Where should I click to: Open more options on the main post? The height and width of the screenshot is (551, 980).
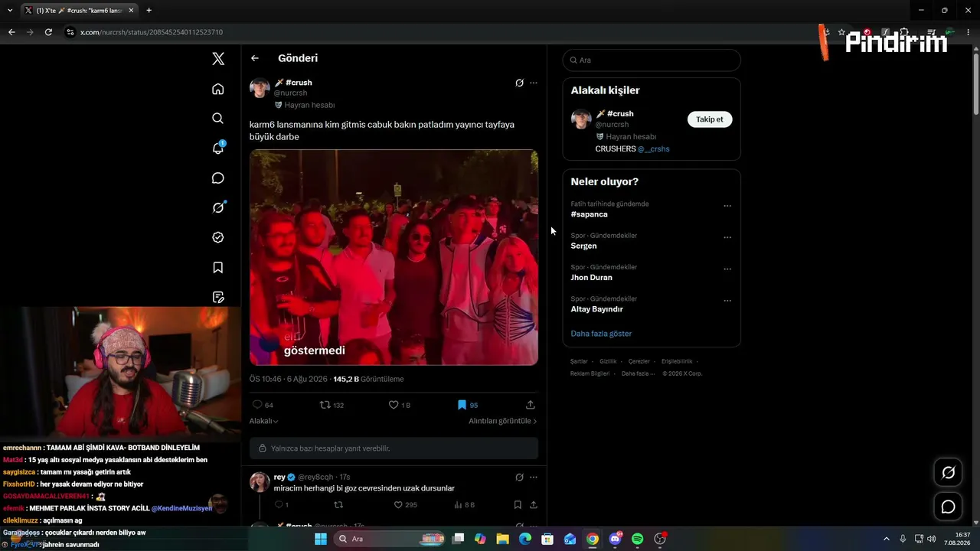pyautogui.click(x=534, y=83)
